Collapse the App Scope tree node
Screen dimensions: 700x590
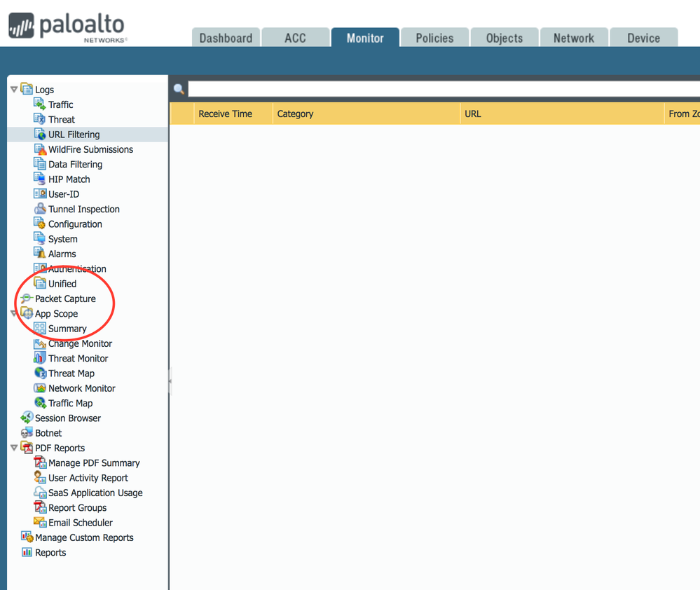[14, 313]
